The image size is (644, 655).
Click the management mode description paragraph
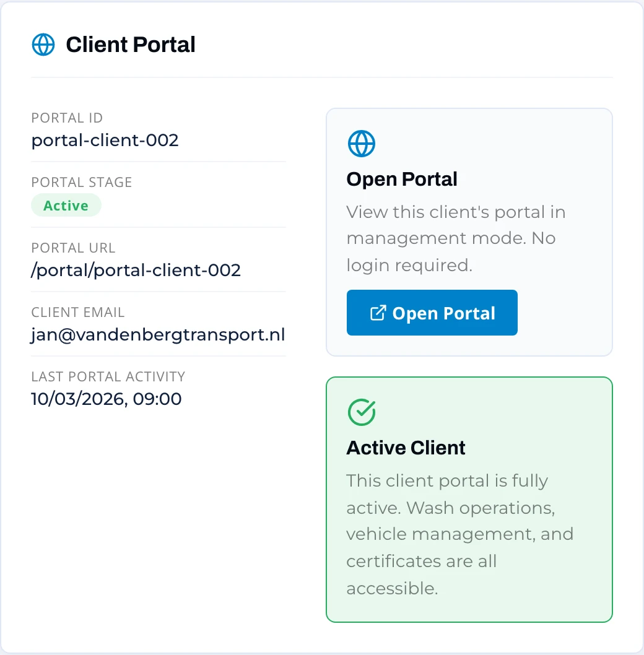click(456, 238)
